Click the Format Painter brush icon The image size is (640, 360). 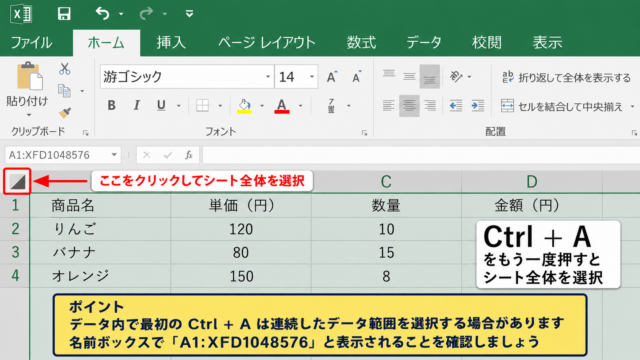64,113
